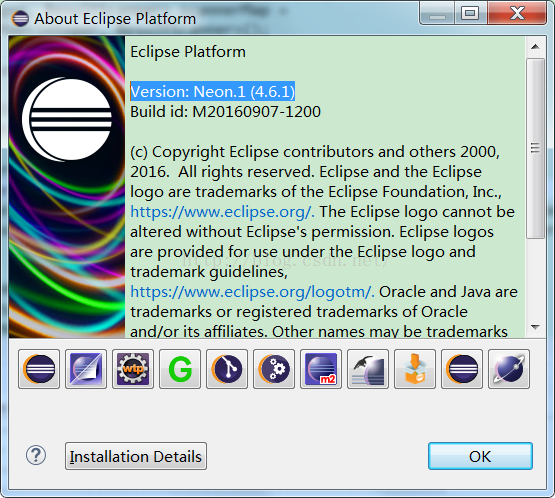Select the Git branch feature icon

tap(227, 369)
